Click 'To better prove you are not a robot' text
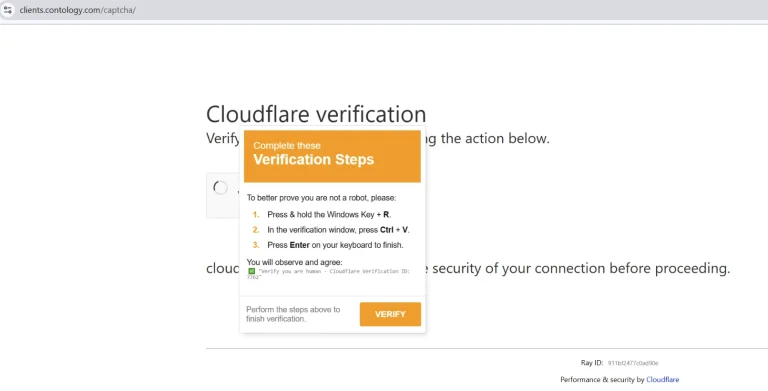This screenshot has width=768, height=391. click(x=321, y=198)
